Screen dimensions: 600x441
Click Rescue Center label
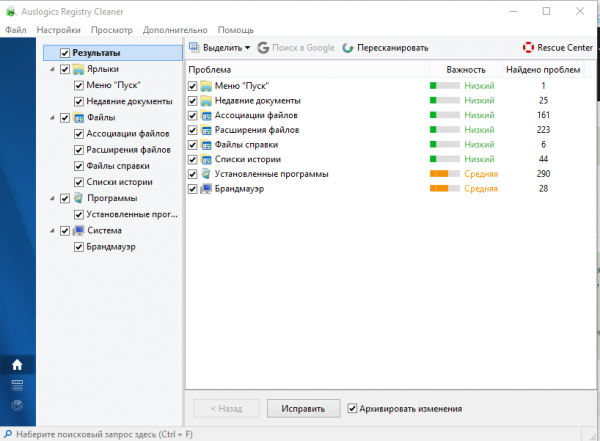(565, 47)
